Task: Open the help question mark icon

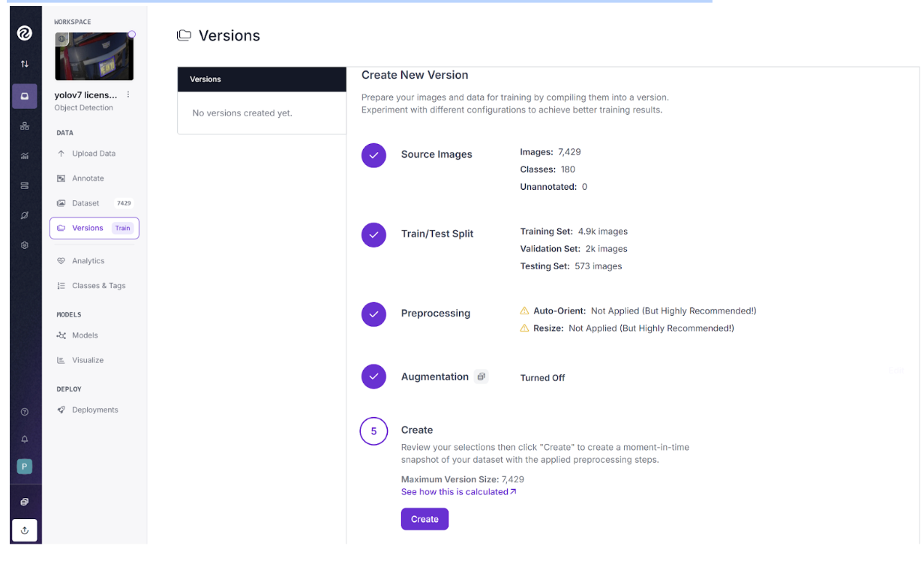Action: (25, 412)
